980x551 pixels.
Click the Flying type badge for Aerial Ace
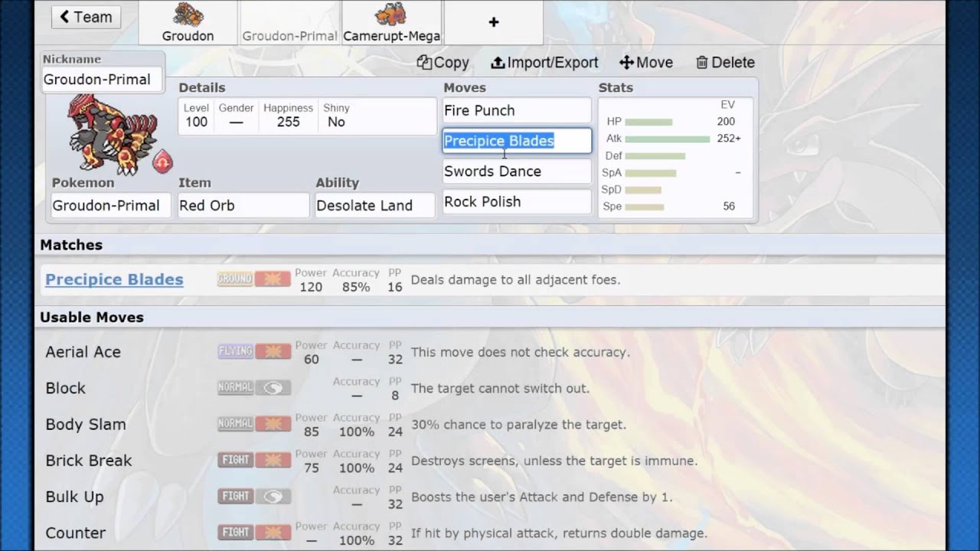point(235,352)
